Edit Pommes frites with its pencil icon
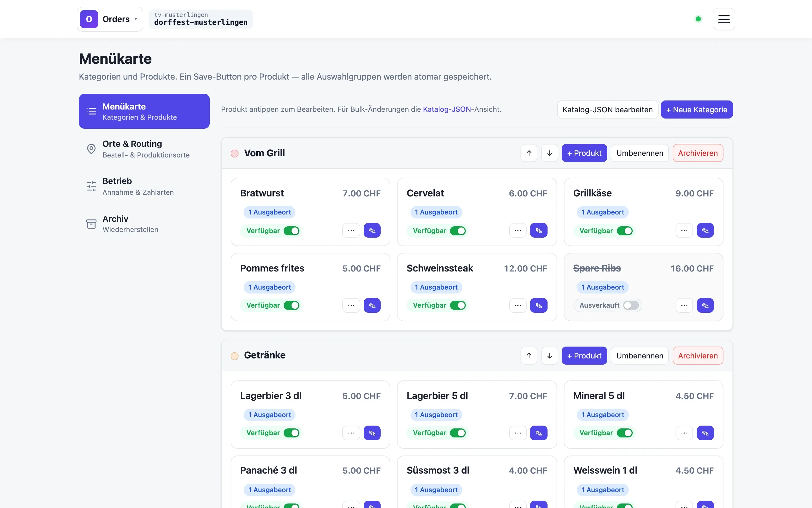 [x=372, y=305]
